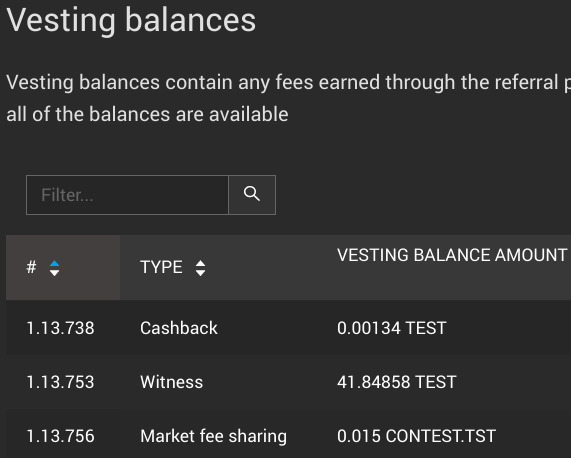Click the 41.84858 TEST amount
Screen dimensions: 571x458
click(397, 382)
